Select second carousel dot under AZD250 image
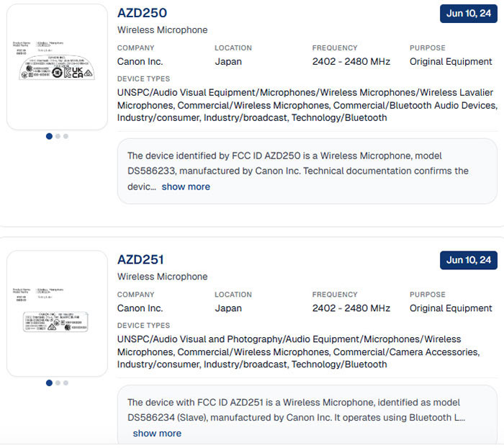The height and width of the screenshot is (448, 504). 58,136
